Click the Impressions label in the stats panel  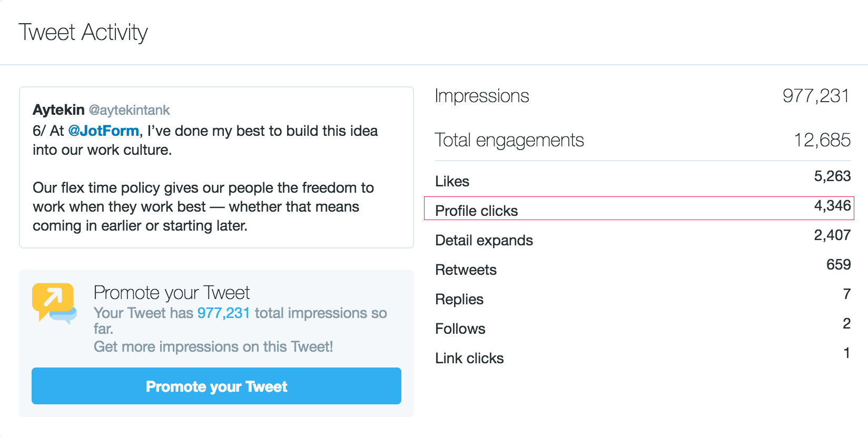click(x=481, y=96)
